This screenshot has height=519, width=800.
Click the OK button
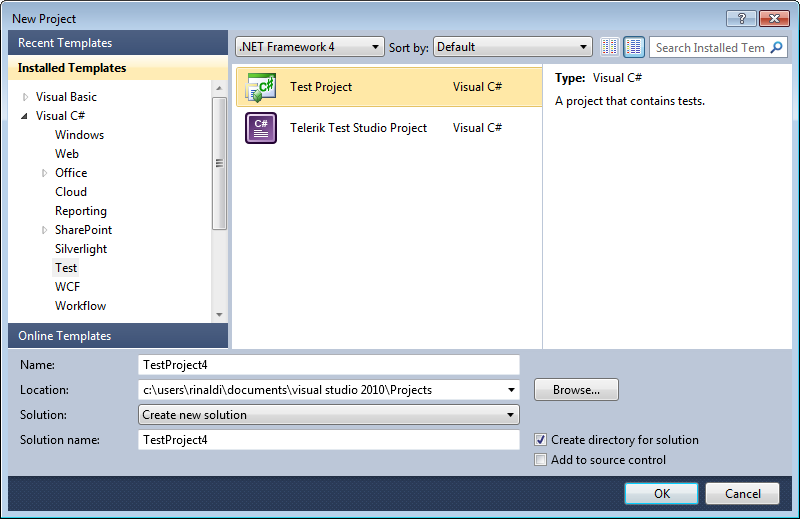coord(662,493)
